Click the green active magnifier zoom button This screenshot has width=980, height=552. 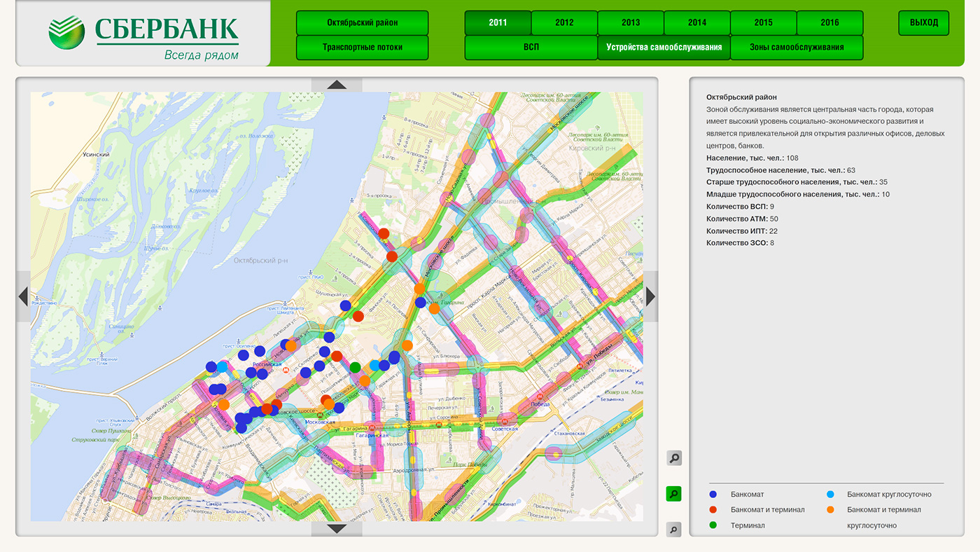(x=673, y=494)
